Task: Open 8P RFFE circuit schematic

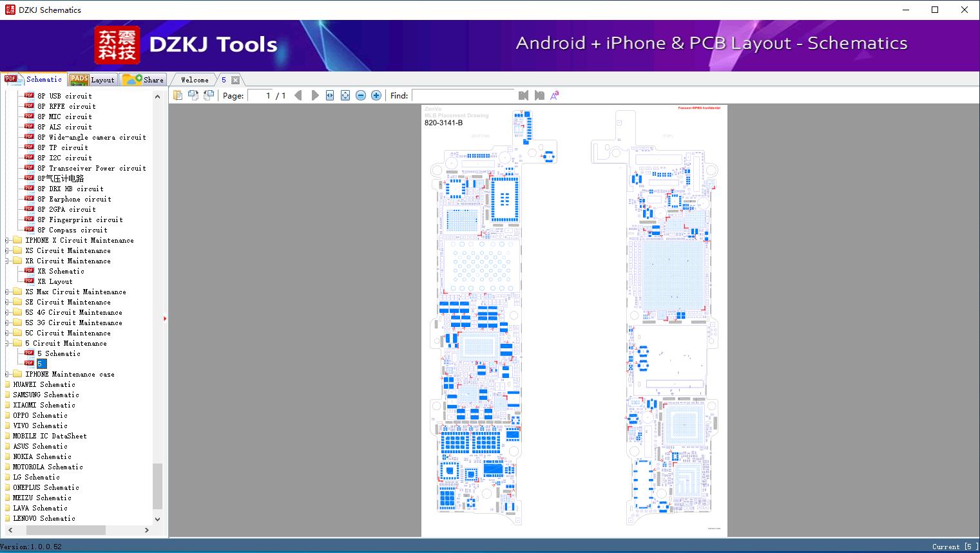Action: tap(66, 106)
